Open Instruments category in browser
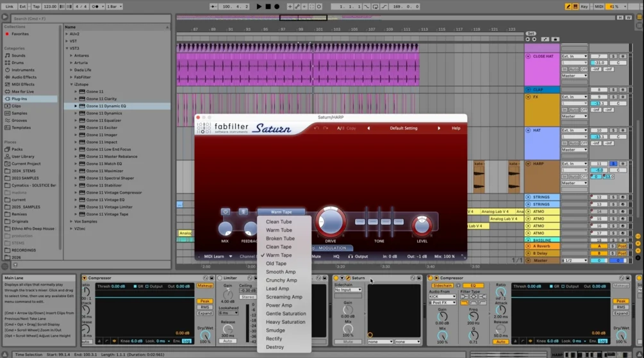 coord(22,70)
